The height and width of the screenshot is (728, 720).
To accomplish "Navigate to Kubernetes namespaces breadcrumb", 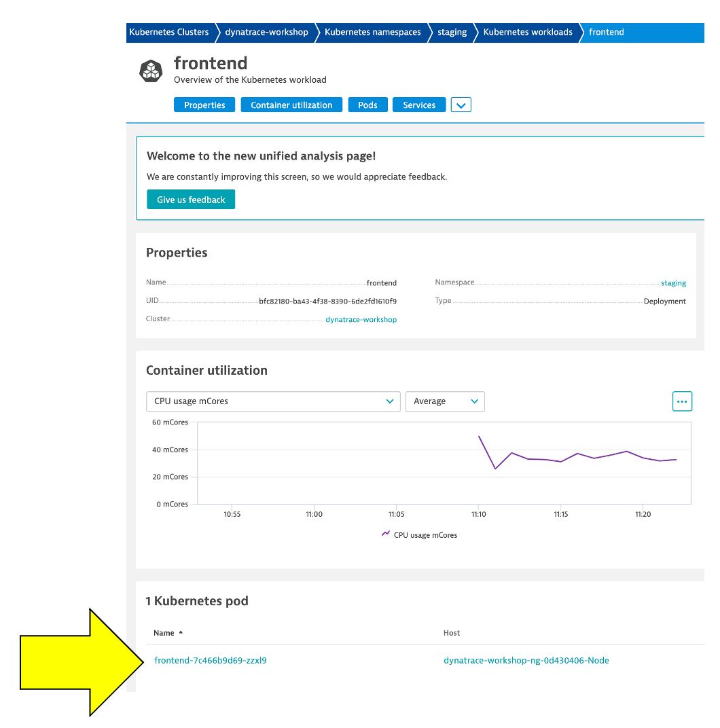I will click(372, 33).
